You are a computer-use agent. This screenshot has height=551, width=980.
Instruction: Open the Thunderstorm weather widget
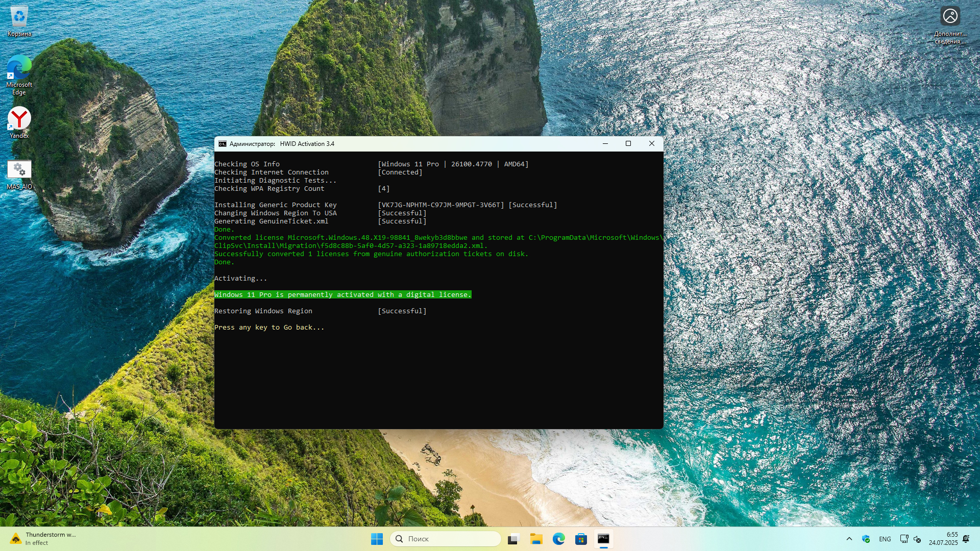coord(43,539)
